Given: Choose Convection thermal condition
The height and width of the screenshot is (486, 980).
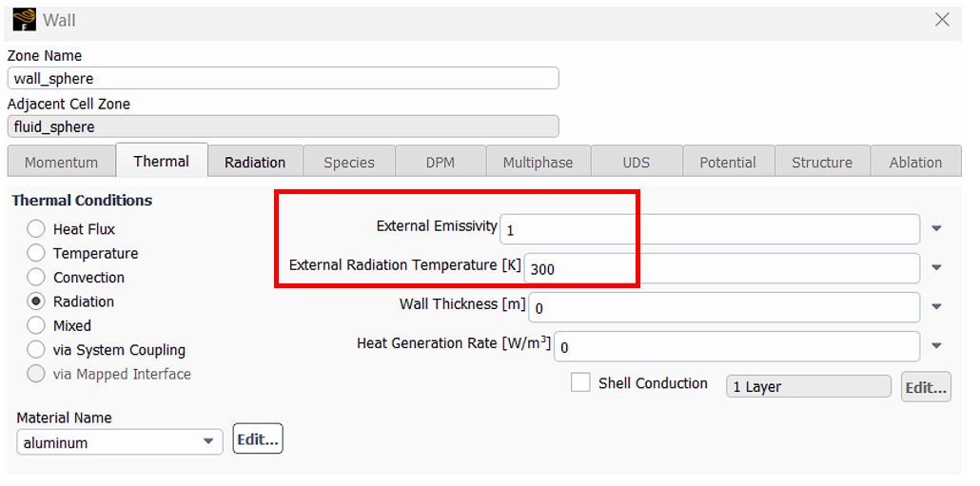Looking at the screenshot, I should coord(36,278).
